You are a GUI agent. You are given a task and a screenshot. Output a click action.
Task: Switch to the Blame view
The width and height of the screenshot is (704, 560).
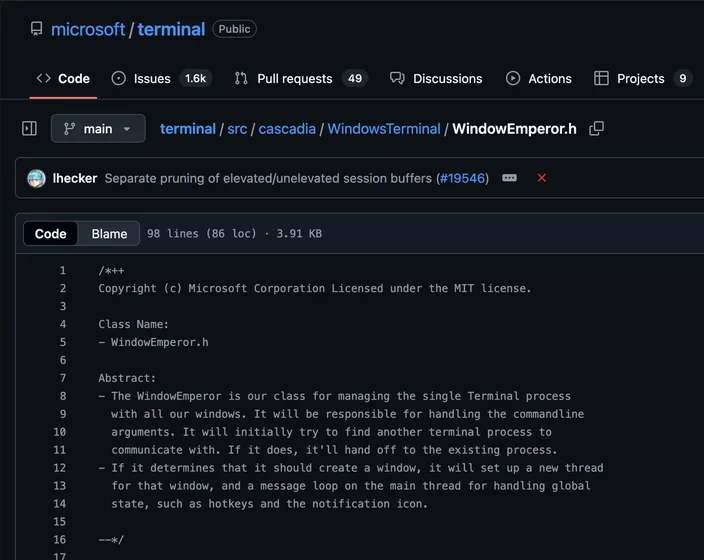[x=109, y=234]
